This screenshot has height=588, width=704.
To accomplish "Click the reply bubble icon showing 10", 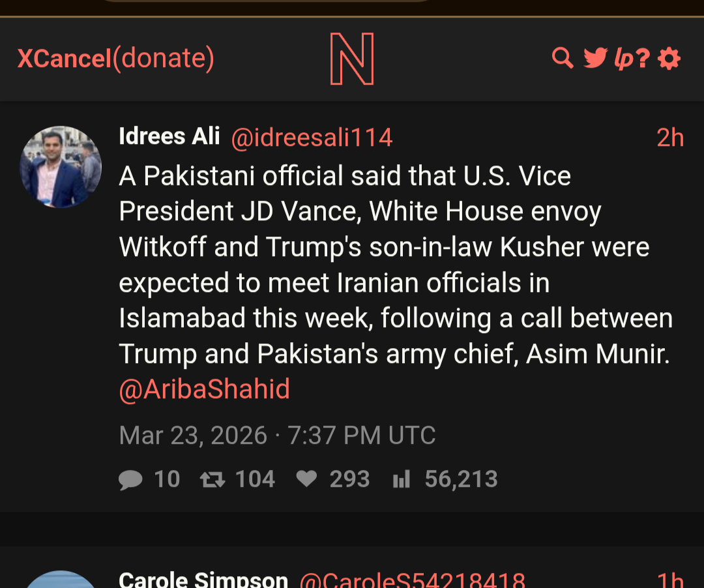I will point(130,480).
